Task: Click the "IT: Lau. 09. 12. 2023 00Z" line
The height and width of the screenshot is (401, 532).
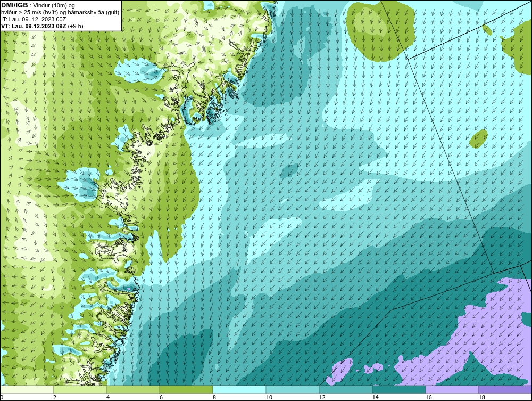Action: tap(34, 19)
